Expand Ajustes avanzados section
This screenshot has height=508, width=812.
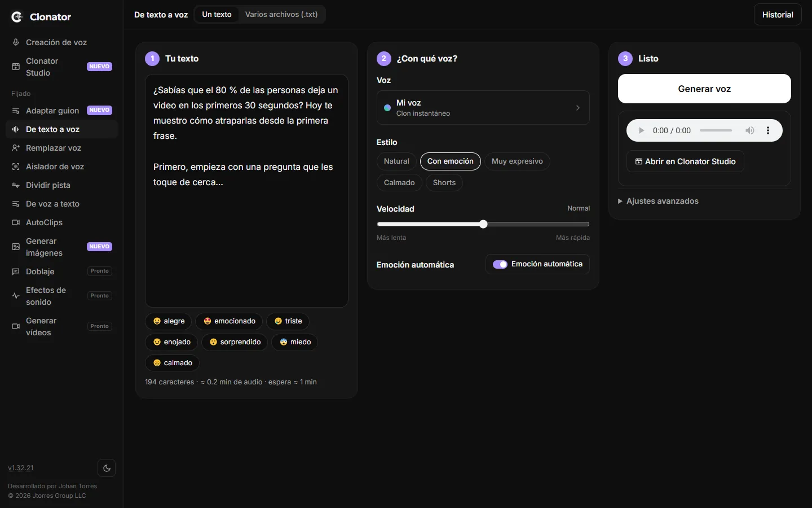tap(659, 201)
